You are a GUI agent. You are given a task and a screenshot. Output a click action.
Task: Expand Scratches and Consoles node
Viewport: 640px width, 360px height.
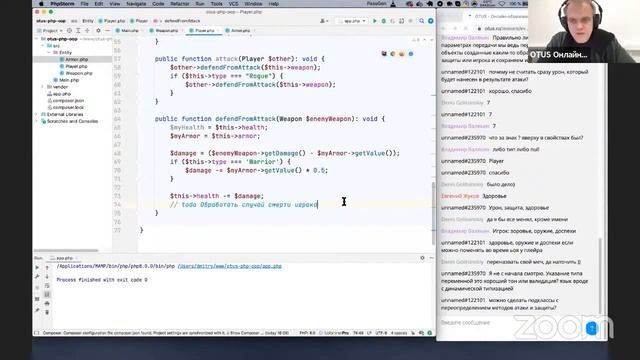(x=37, y=121)
